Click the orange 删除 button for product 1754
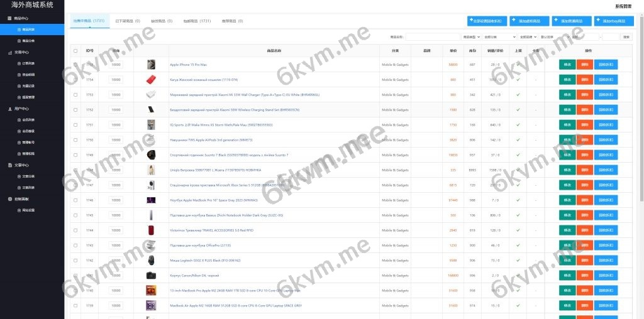This screenshot has height=319, width=644. pyautogui.click(x=585, y=80)
